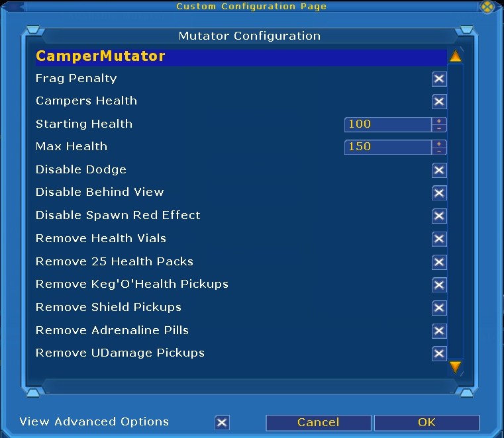Toggle Disable Spawn Red Effect checkbox
Image resolution: width=504 pixels, height=438 pixels.
[x=439, y=216]
